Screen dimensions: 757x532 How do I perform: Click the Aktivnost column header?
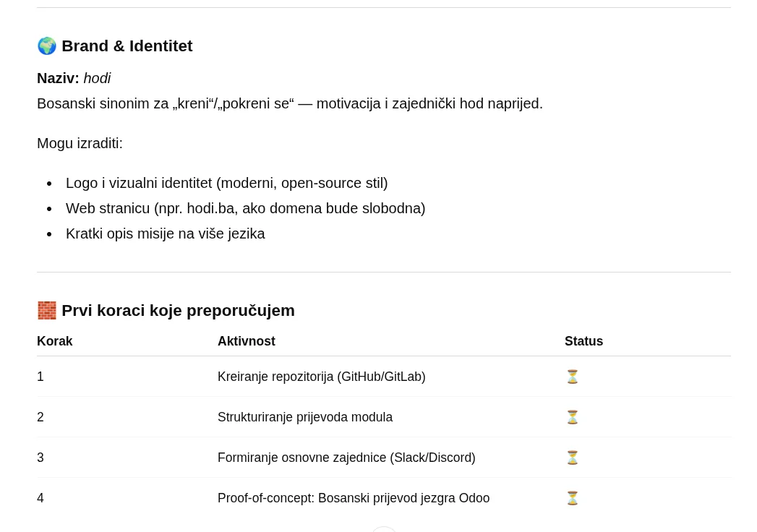click(x=247, y=341)
